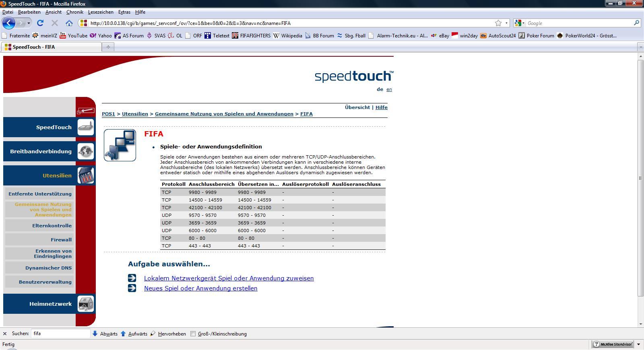Find previous match with Aufwärts arrow
Viewport: 644px width, 350px height.
[x=134, y=334]
